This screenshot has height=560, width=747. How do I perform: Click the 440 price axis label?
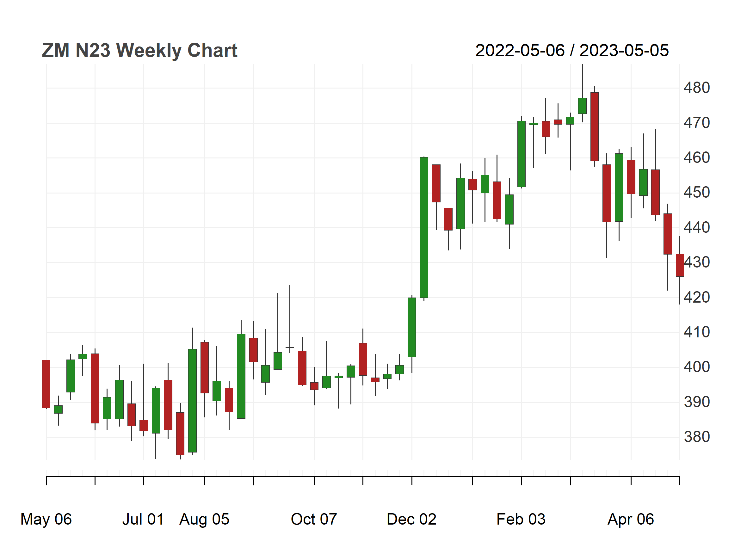pyautogui.click(x=697, y=228)
